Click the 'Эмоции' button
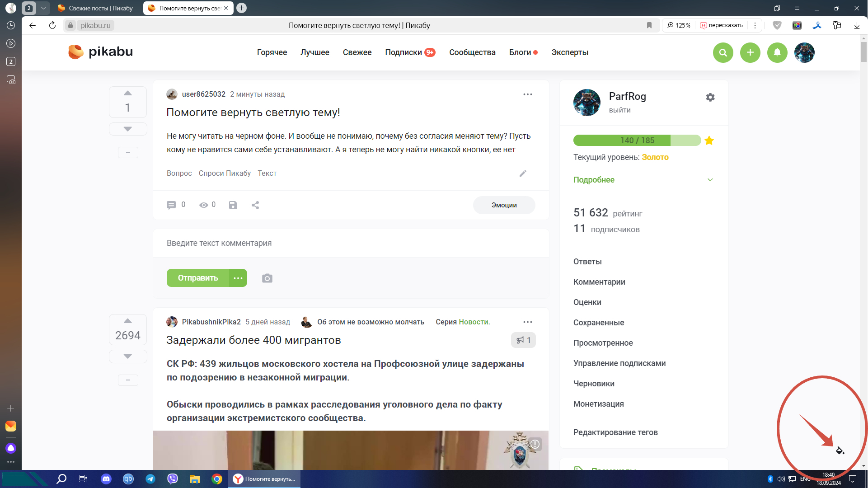The image size is (868, 488). click(x=504, y=205)
